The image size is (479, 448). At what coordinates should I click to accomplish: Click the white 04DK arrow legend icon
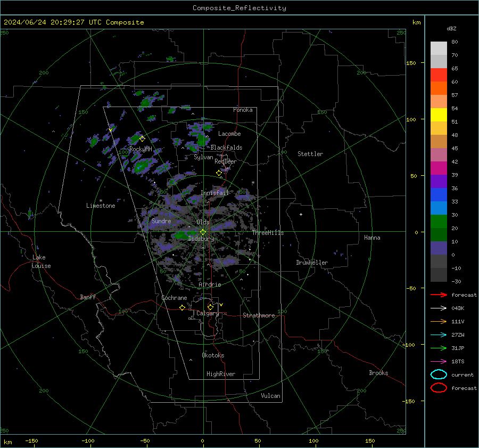pyautogui.click(x=439, y=308)
